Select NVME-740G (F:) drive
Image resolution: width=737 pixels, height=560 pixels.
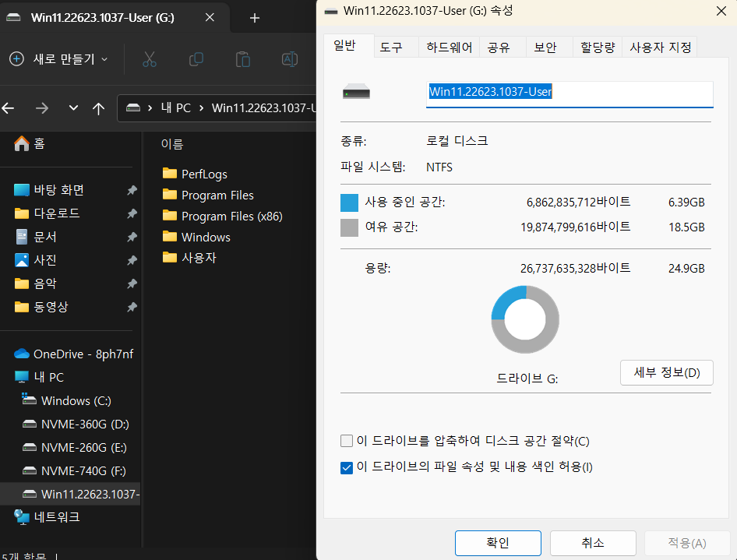click(74, 470)
